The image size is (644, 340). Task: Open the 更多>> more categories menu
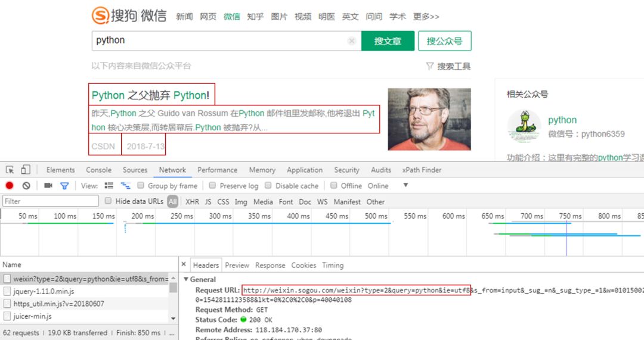pyautogui.click(x=426, y=17)
